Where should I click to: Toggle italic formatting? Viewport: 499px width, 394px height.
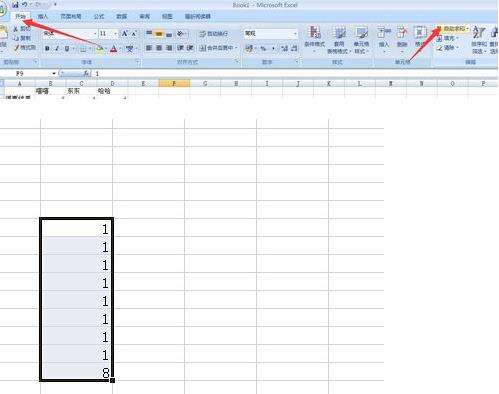coord(57,49)
